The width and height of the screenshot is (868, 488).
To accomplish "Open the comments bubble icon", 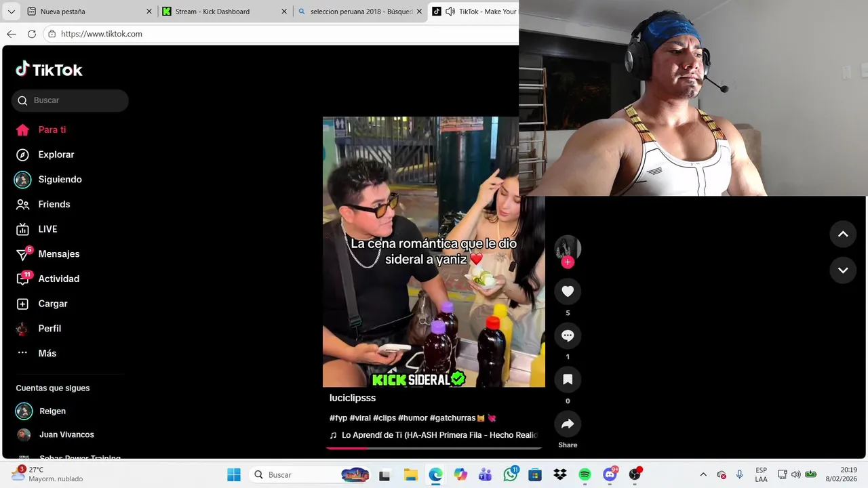I will (568, 335).
